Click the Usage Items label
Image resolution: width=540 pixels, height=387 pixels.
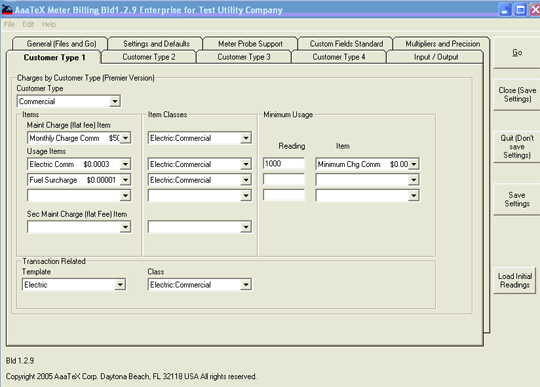[46, 151]
